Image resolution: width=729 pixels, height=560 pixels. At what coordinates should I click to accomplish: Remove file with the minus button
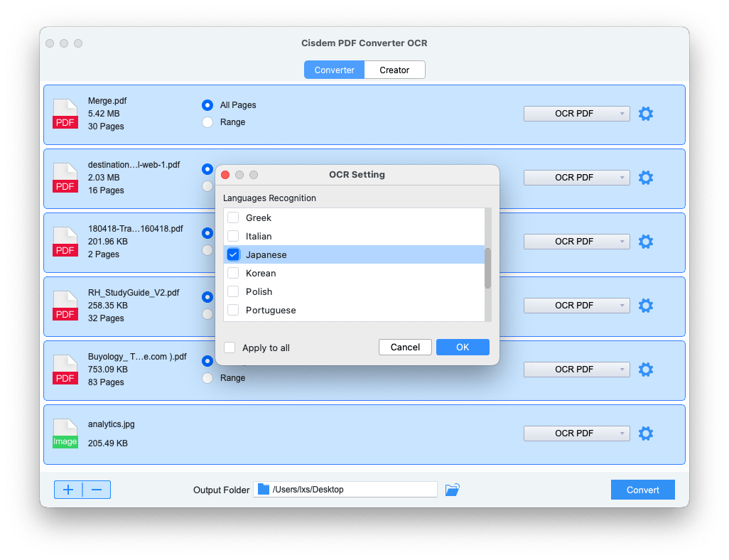click(x=97, y=490)
